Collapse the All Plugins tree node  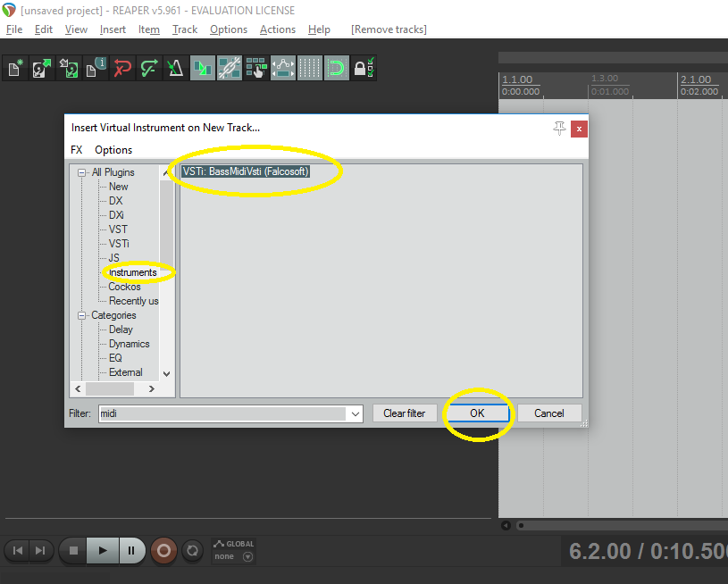(81, 172)
